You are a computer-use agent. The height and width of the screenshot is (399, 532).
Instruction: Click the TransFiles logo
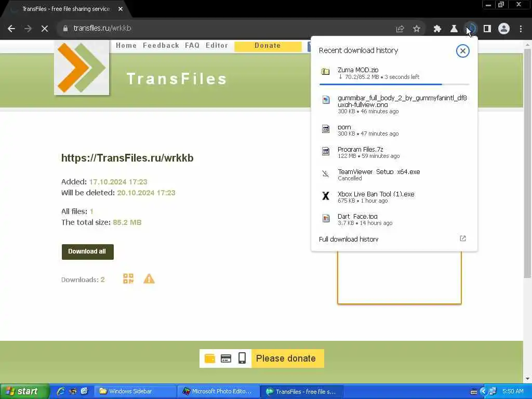click(82, 68)
